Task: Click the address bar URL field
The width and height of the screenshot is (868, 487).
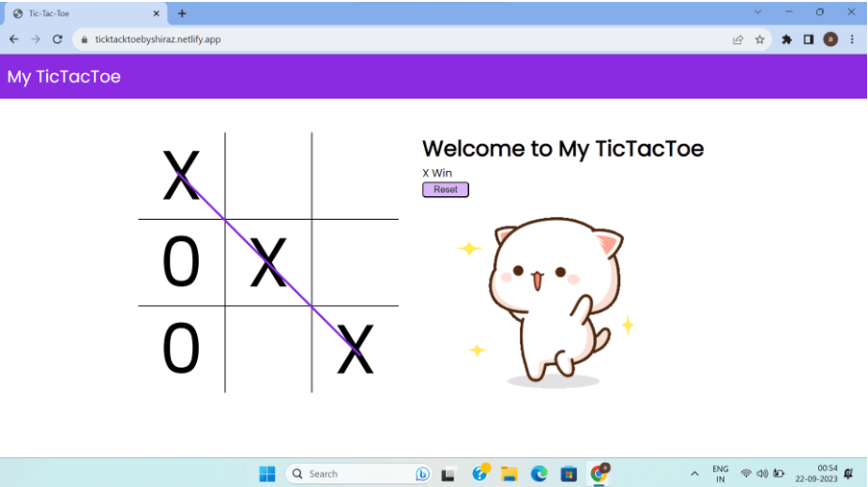Action: [384, 39]
